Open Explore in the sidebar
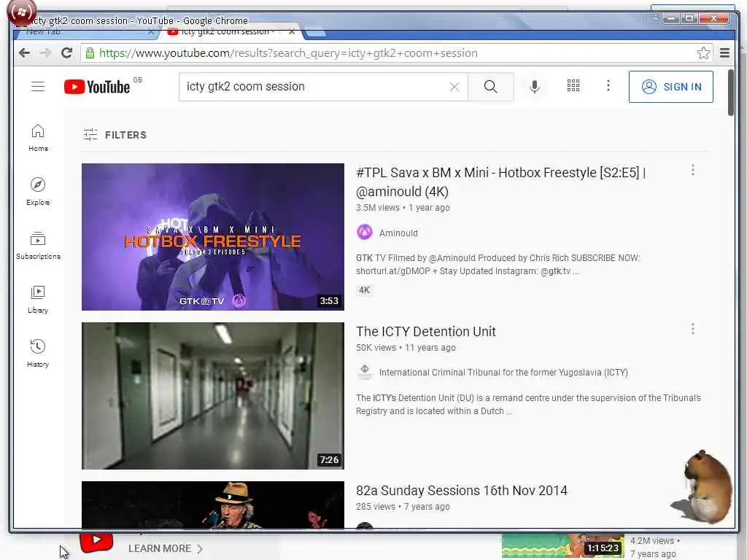This screenshot has height=560, width=747. tap(38, 192)
